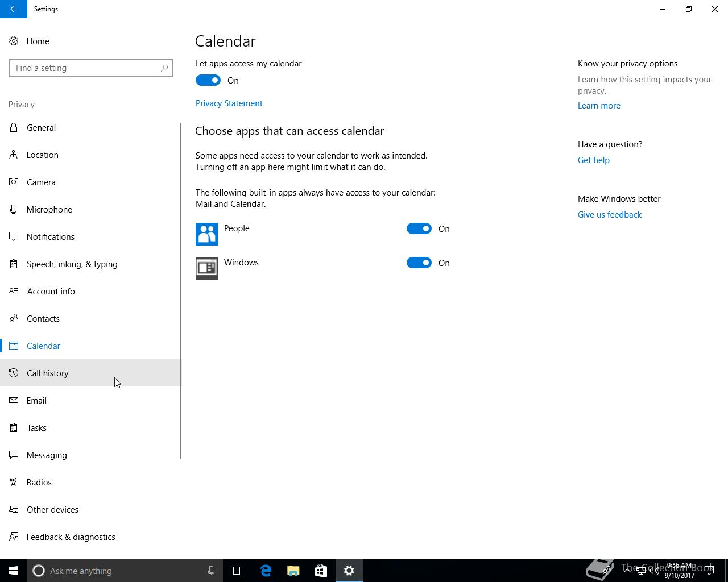Click the Contacts people icon

(x=14, y=318)
